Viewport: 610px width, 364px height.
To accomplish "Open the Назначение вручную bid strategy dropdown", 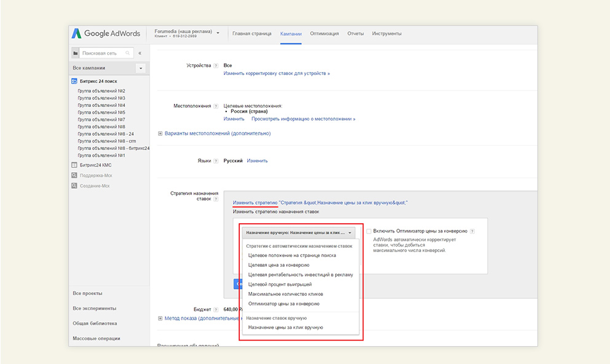I will click(x=299, y=232).
